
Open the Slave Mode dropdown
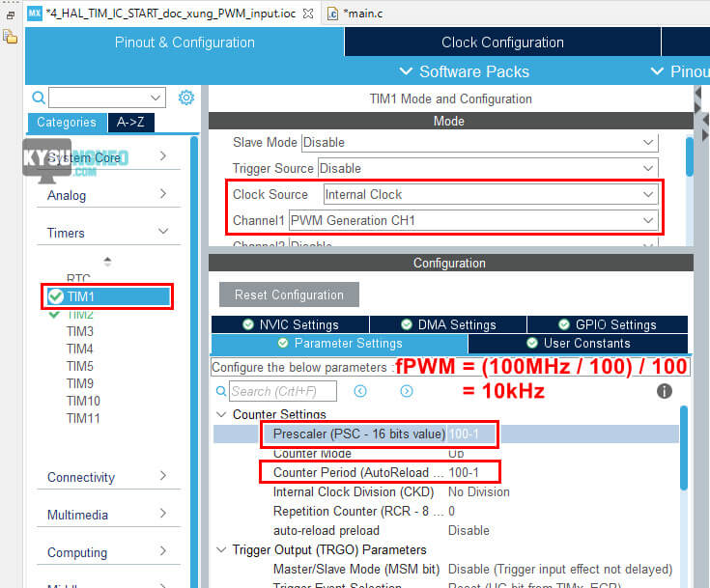click(x=479, y=142)
